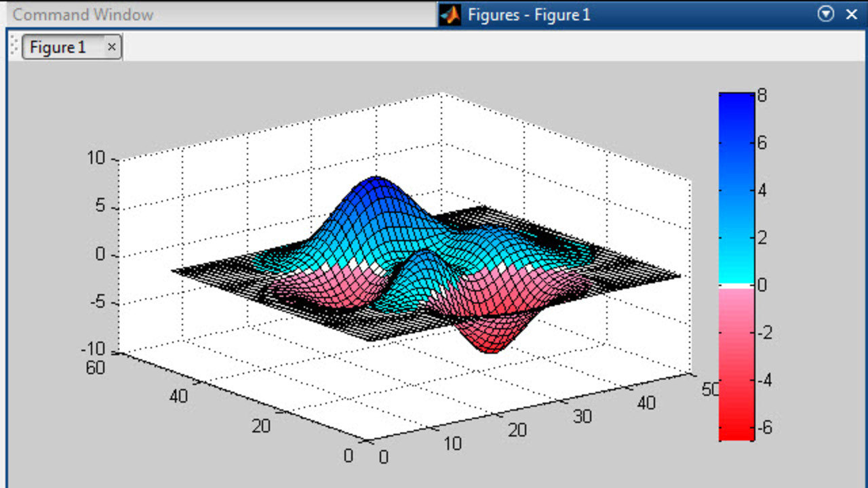The height and width of the screenshot is (488, 868).
Task: Close the Figures panel with the X
Action: [852, 14]
